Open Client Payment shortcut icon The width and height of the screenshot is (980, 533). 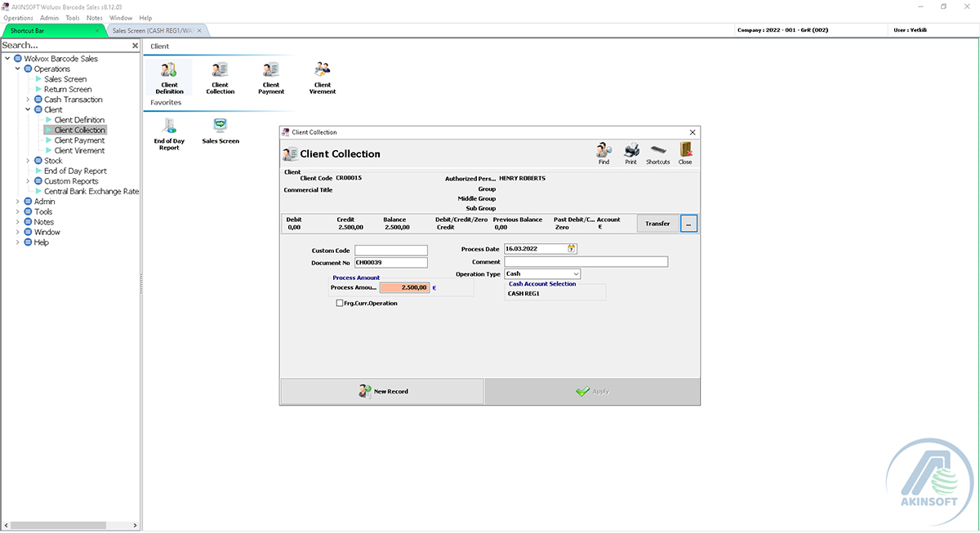(271, 78)
